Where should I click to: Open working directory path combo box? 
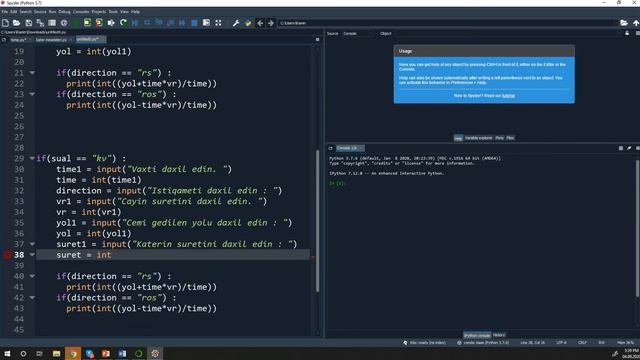[447, 23]
